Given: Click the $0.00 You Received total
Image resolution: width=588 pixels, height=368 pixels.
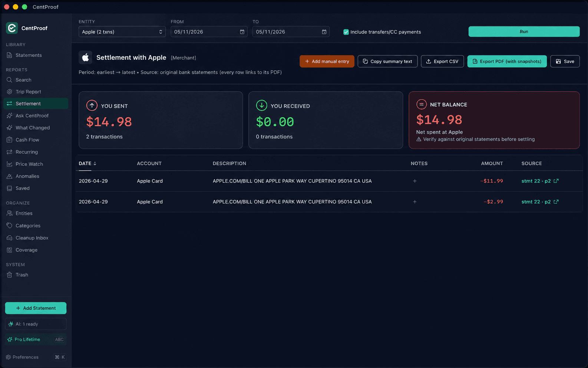Looking at the screenshot, I should coord(275,122).
